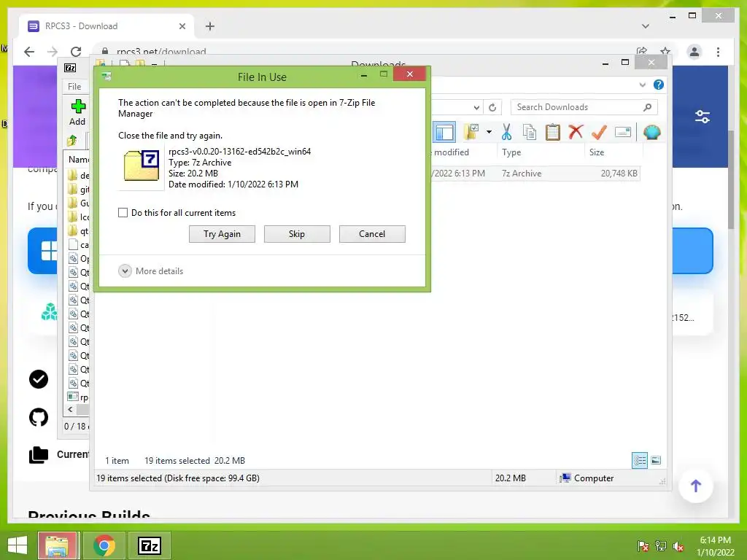The image size is (747, 560).
Task: Open Chrome three-dot menu
Action: click(x=718, y=52)
